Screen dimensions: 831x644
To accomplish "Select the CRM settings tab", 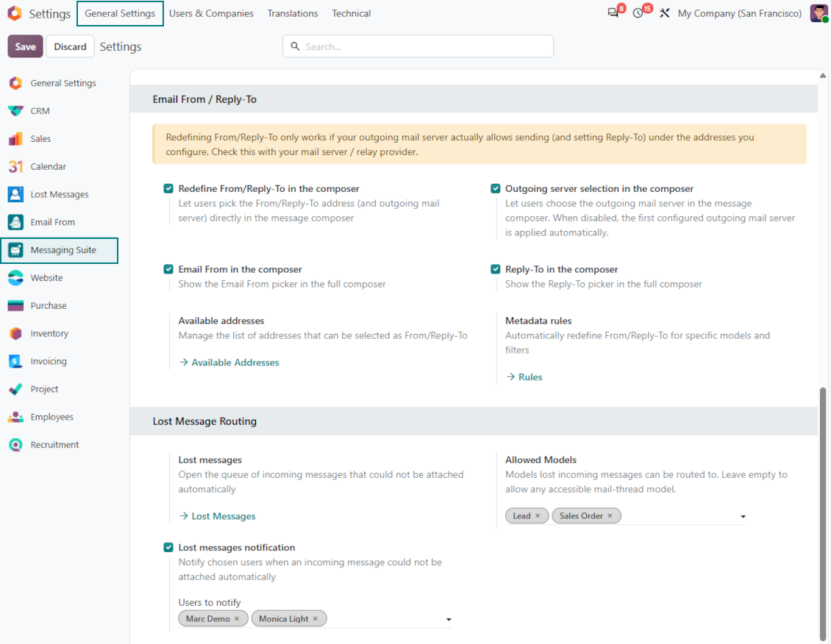I will tap(60, 111).
